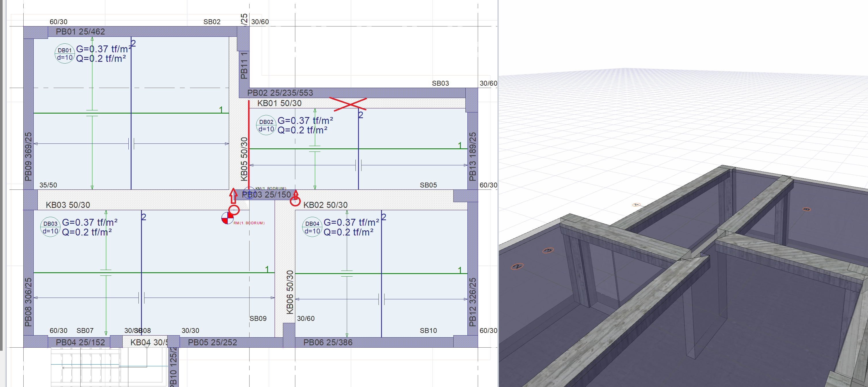
Task: Select the DB03 slab circle tag
Action: 50,227
